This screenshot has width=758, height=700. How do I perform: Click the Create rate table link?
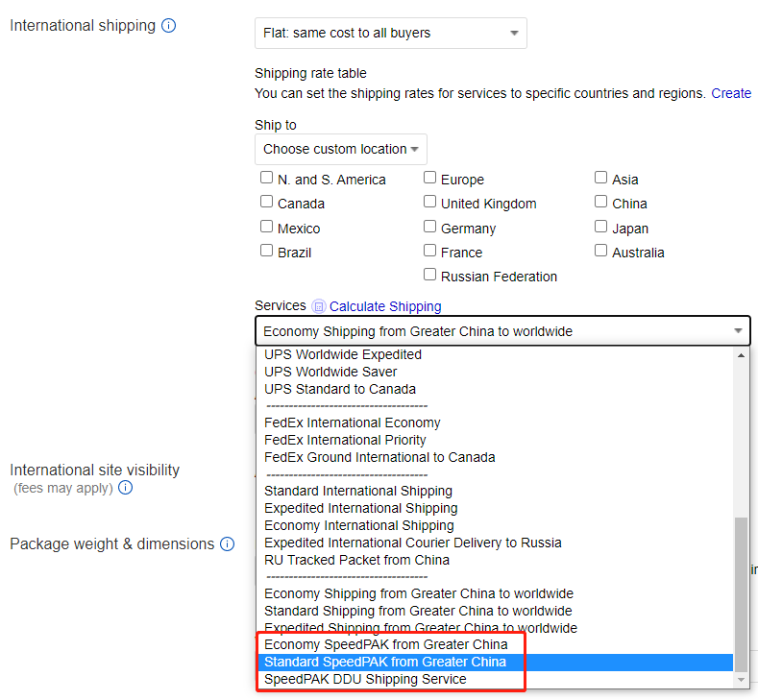click(731, 93)
